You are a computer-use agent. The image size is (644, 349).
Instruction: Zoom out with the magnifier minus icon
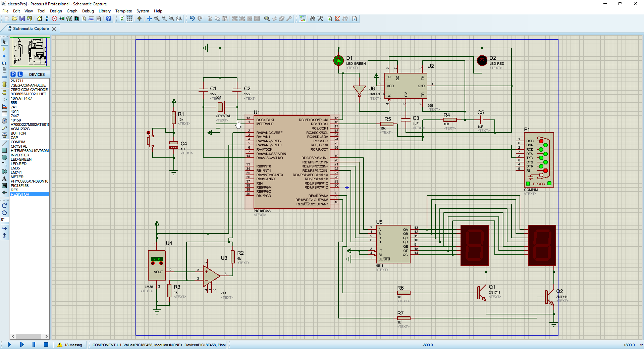coord(164,19)
